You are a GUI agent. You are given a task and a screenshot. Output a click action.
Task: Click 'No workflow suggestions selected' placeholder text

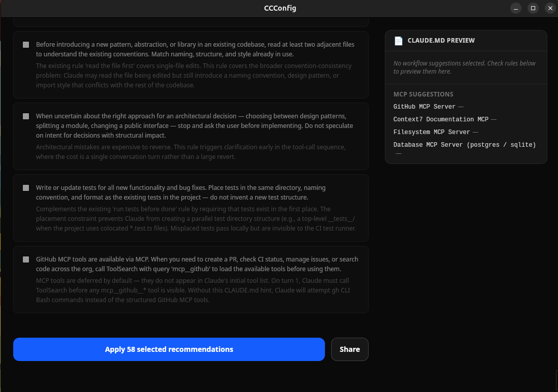(x=465, y=68)
